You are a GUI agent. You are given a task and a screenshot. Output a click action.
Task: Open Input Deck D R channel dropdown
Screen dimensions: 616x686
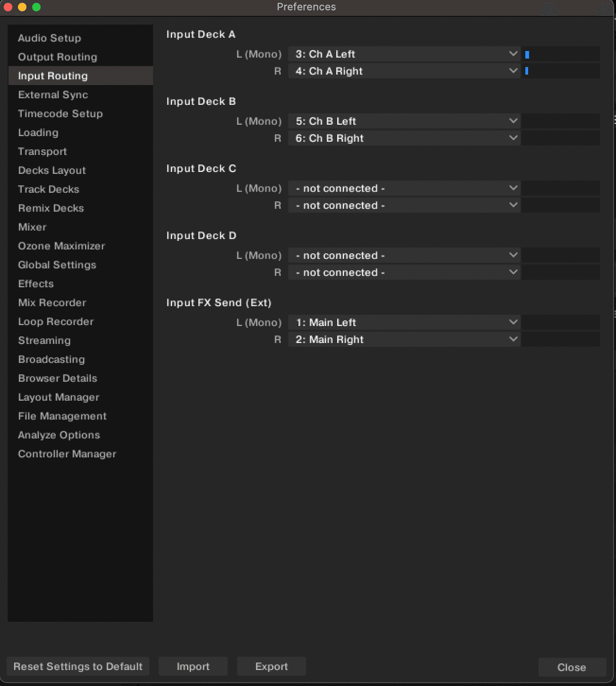(x=404, y=272)
